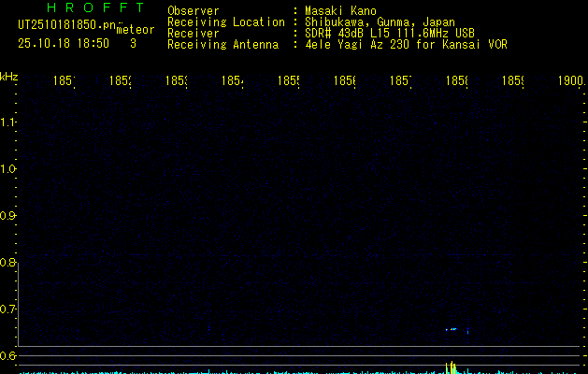Image resolution: width=588 pixels, height=374 pixels.
Task: Click the 'Receiving Antenna' label
Action: click(223, 45)
